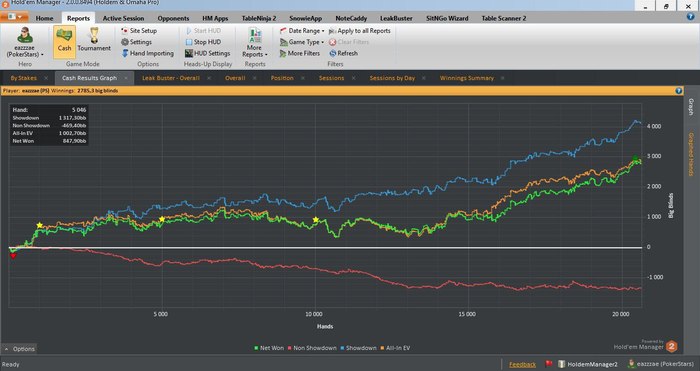The width and height of the screenshot is (700, 371).
Task: Open Site Setup options
Action: click(139, 31)
